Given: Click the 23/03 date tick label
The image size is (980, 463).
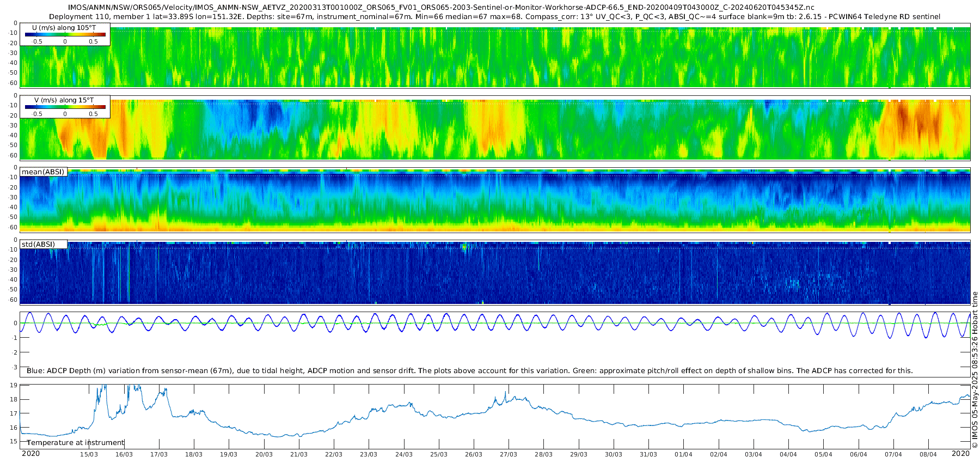Looking at the screenshot, I should [x=369, y=454].
